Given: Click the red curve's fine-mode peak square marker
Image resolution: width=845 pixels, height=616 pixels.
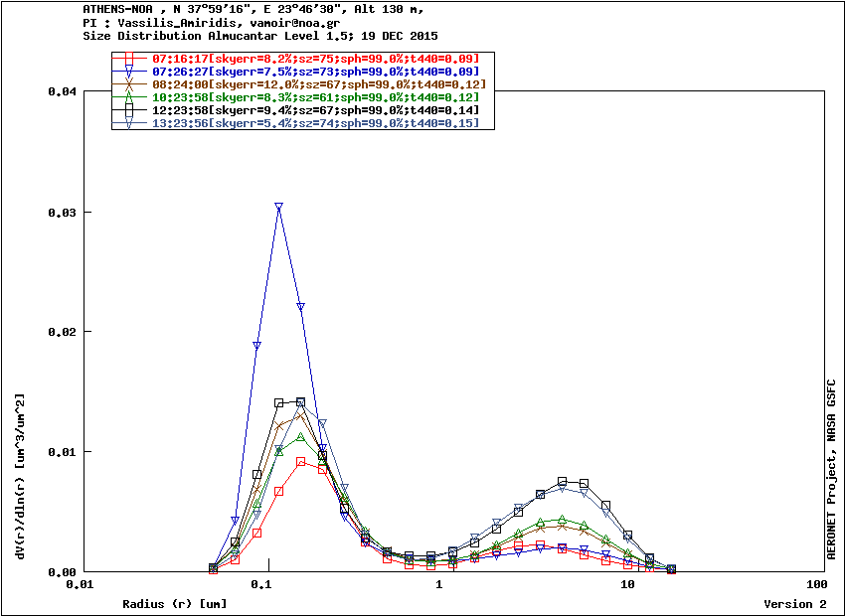Looking at the screenshot, I should pyautogui.click(x=300, y=462).
